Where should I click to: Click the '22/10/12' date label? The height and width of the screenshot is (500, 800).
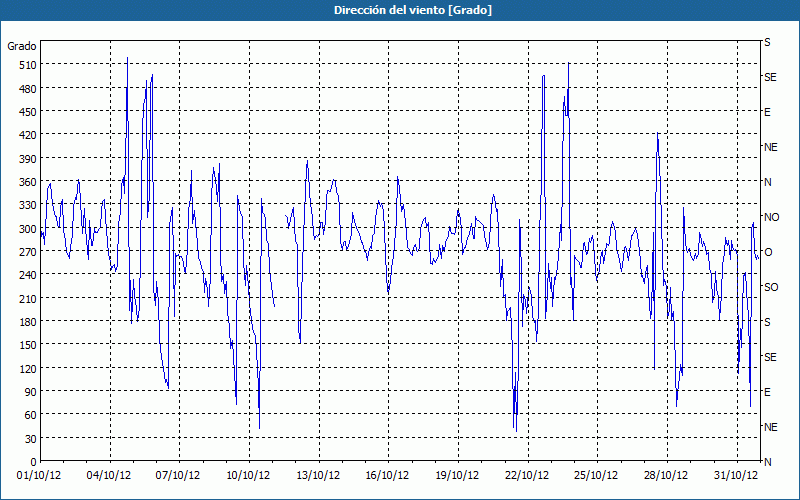[x=527, y=476]
